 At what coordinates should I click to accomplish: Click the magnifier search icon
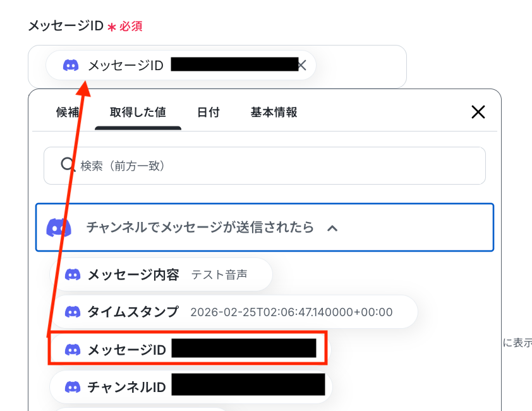click(68, 165)
